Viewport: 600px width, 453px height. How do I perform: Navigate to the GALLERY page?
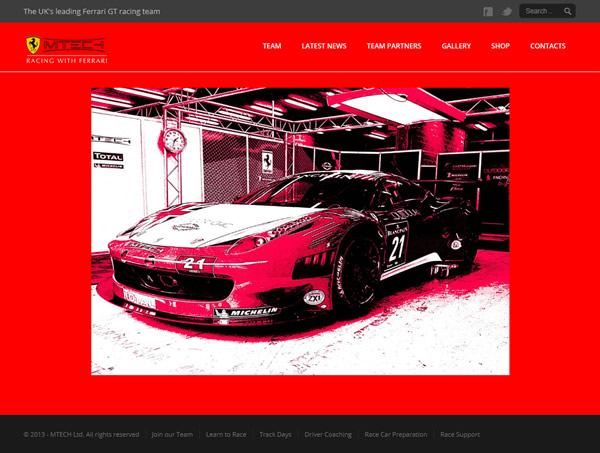click(456, 46)
